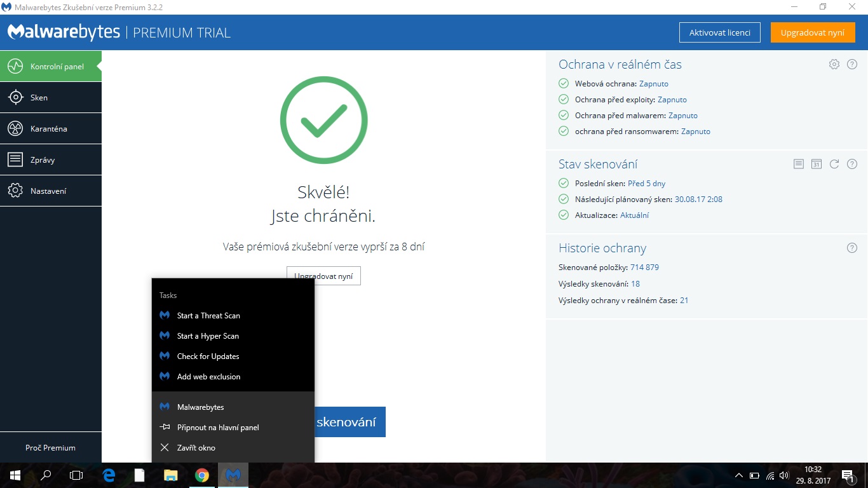The width and height of the screenshot is (868, 488).
Task: Open Chrome from the taskbar
Action: coord(202,475)
